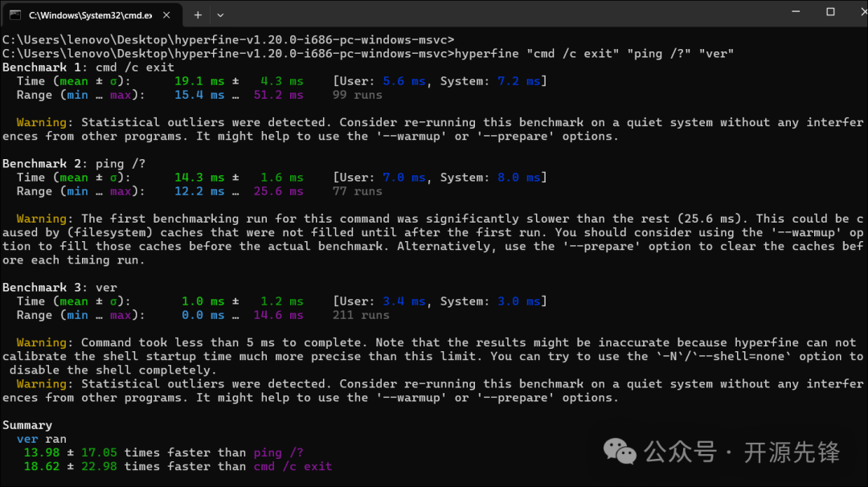868x487 pixels.
Task: Select the C:\Windows\System32\cmd.exe tab
Action: 92,14
